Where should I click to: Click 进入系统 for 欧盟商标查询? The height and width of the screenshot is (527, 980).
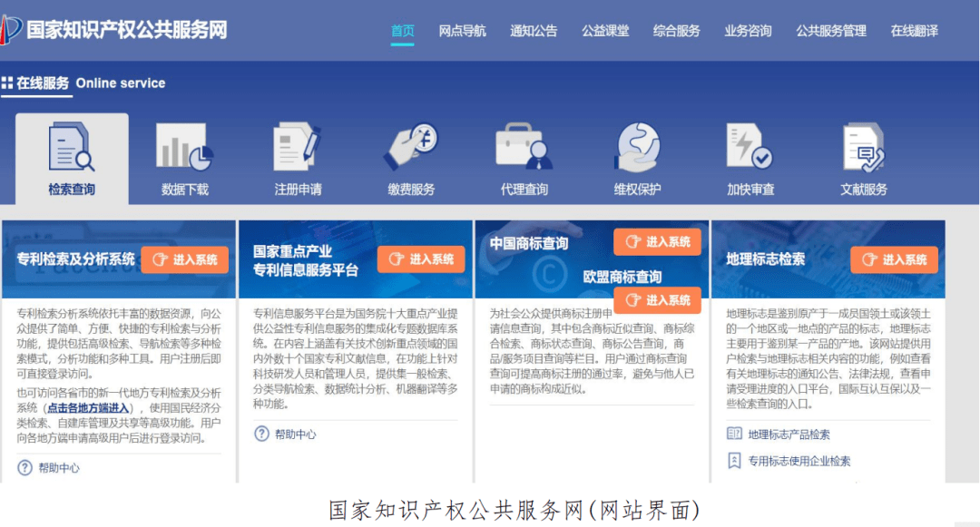pyautogui.click(x=657, y=299)
